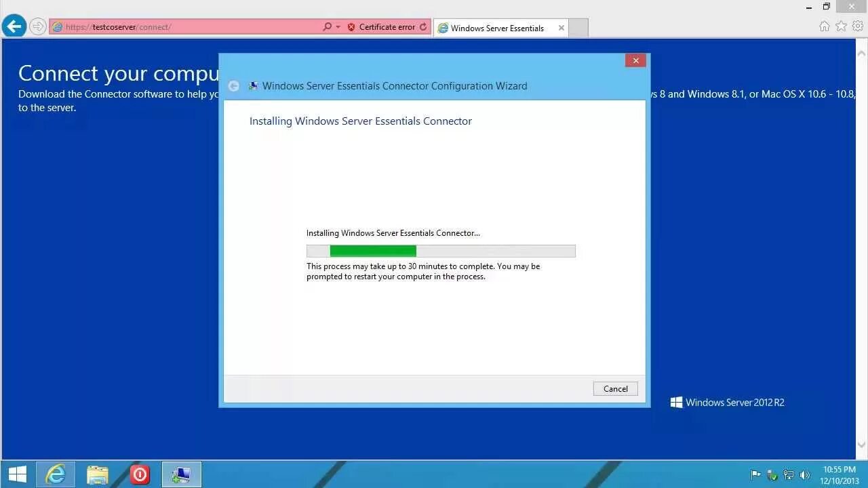The height and width of the screenshot is (488, 868).
Task: Go back in Internet Explorer
Action: (x=14, y=26)
